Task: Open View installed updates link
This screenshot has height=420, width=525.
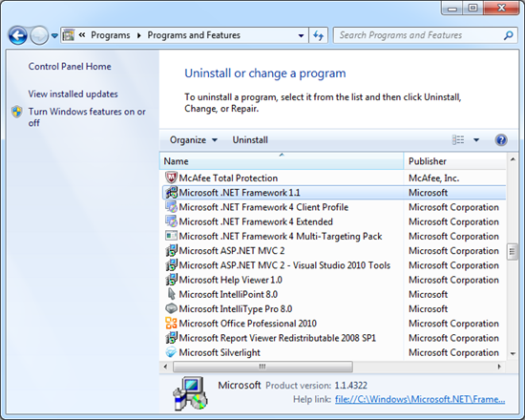Action: [x=73, y=94]
